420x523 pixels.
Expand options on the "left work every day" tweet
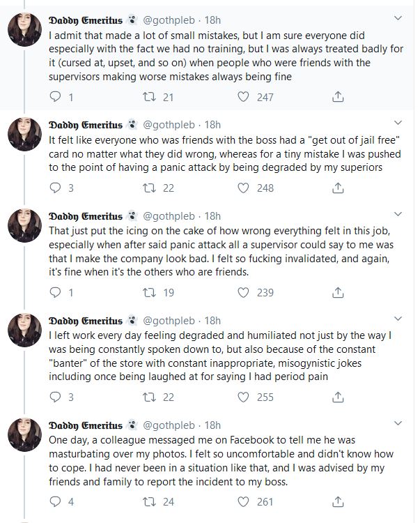point(398,319)
